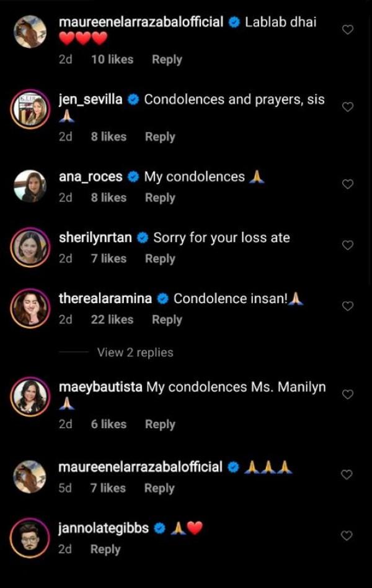The image size is (372, 588).
Task: Like maeybautista's comment with the heart icon
Action: [348, 394]
